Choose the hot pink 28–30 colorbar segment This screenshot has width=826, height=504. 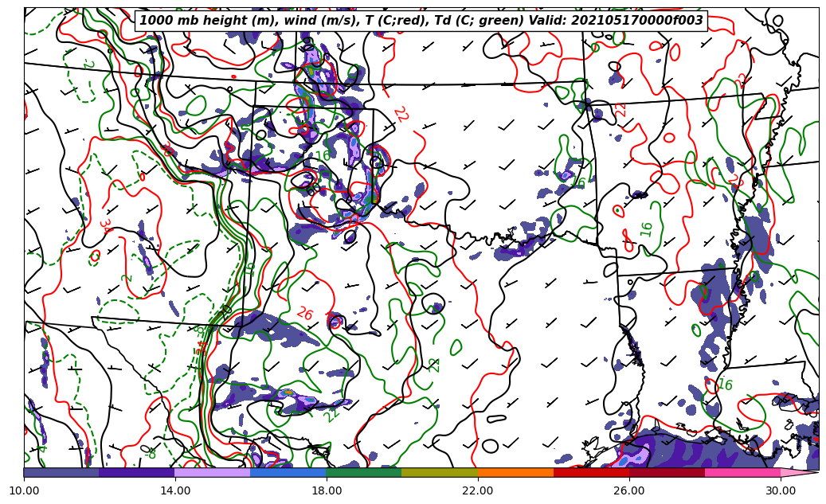[742, 472]
